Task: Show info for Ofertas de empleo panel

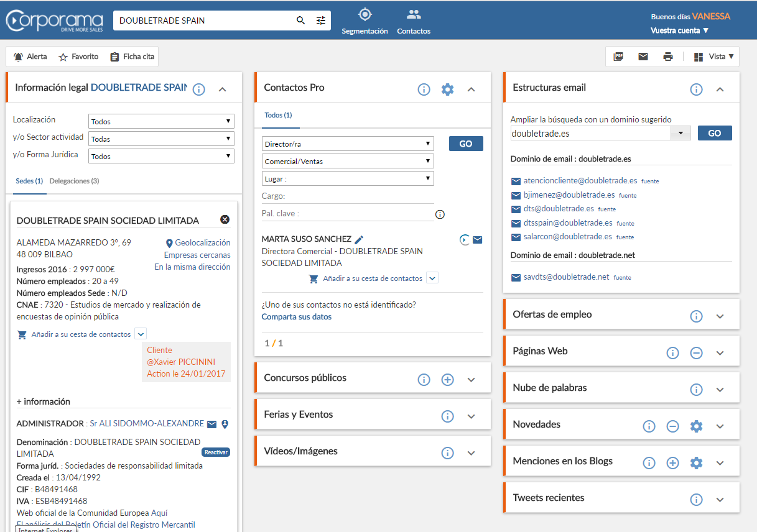Action: click(697, 316)
